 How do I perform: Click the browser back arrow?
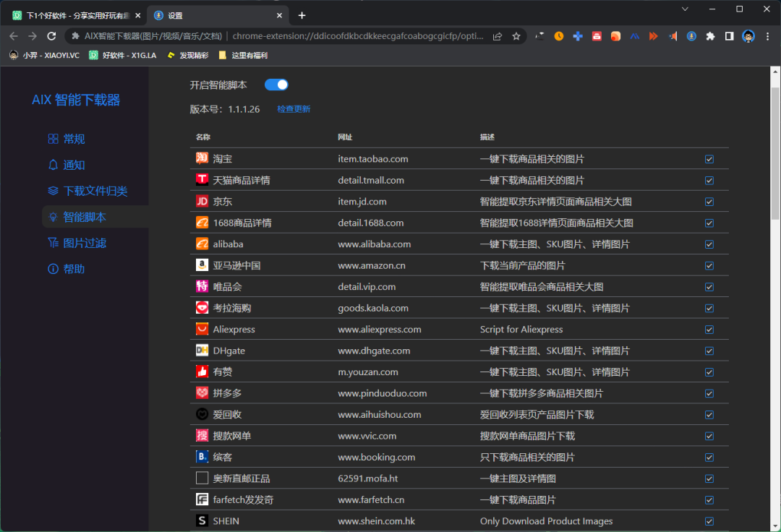(x=14, y=36)
